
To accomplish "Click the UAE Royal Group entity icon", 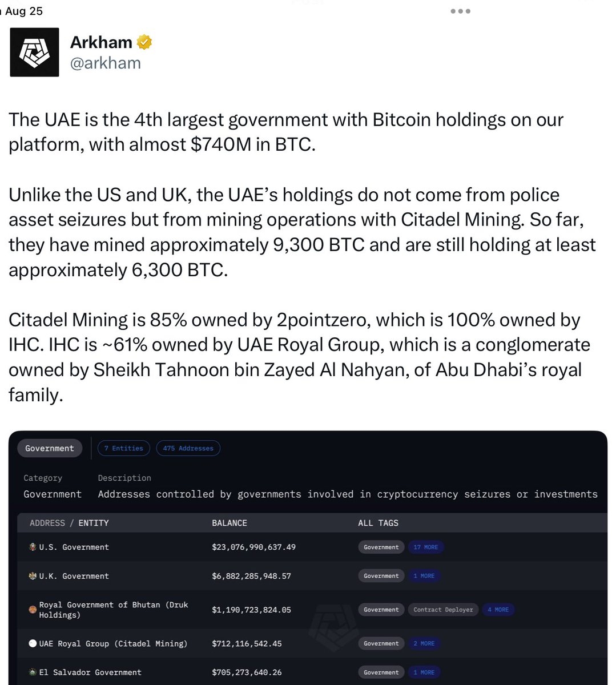I will pos(33,643).
